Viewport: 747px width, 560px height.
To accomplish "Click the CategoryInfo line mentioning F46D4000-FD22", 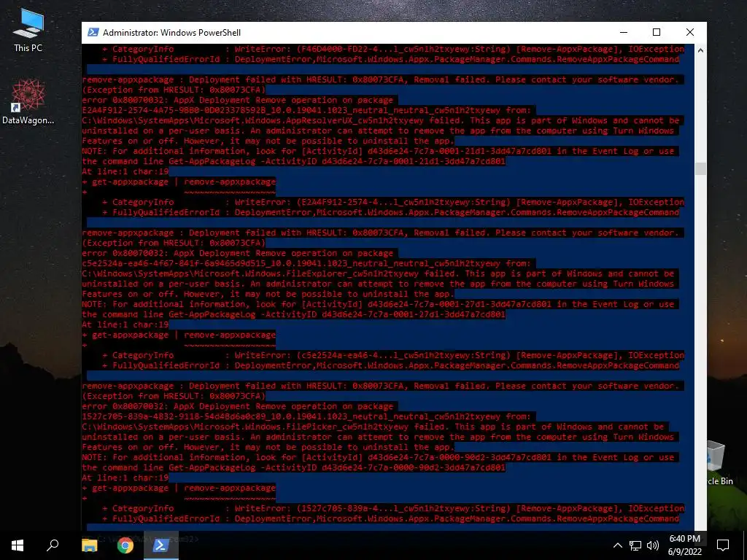I will [393, 49].
